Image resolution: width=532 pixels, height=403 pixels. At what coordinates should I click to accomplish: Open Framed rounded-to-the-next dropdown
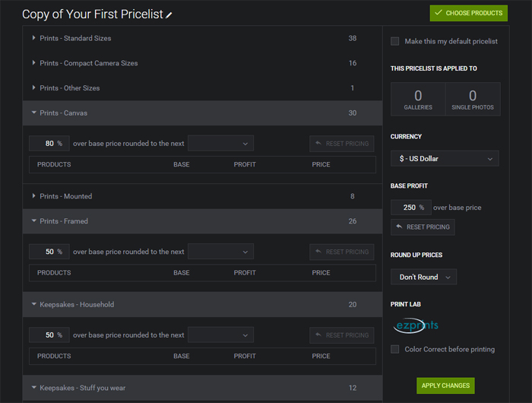click(x=220, y=252)
